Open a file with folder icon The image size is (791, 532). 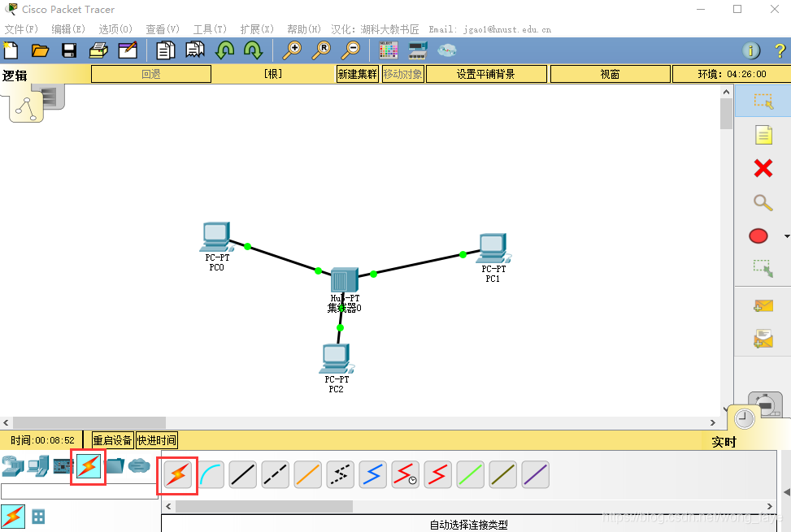40,50
